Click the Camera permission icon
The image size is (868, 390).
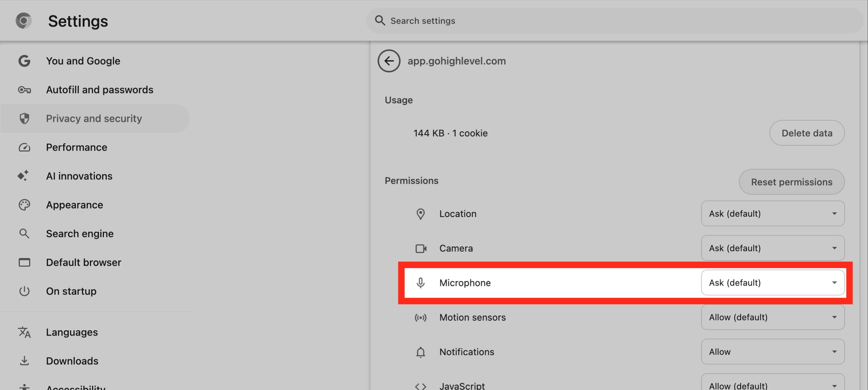421,248
